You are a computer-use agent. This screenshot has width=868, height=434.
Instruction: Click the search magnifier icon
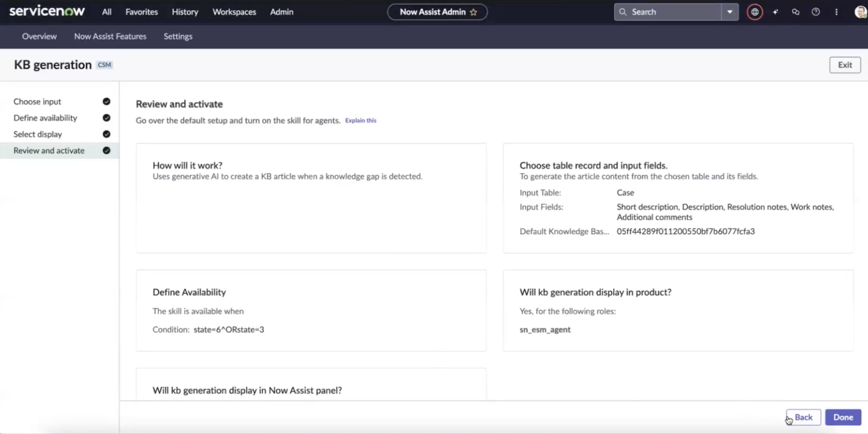[x=623, y=12]
